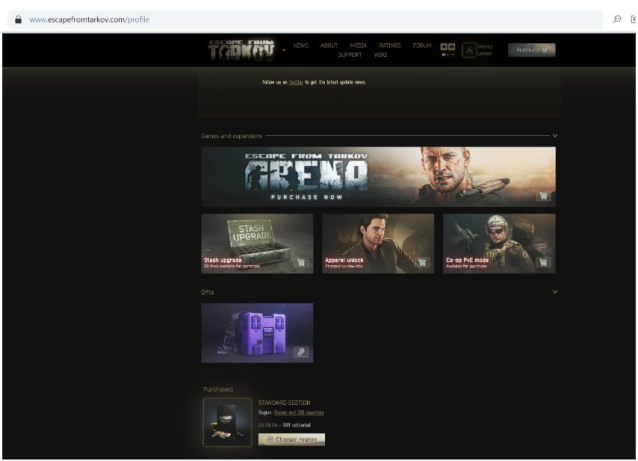This screenshot has height=461, width=638.
Task: Click the cart icon on Arena banner
Action: [x=542, y=197]
